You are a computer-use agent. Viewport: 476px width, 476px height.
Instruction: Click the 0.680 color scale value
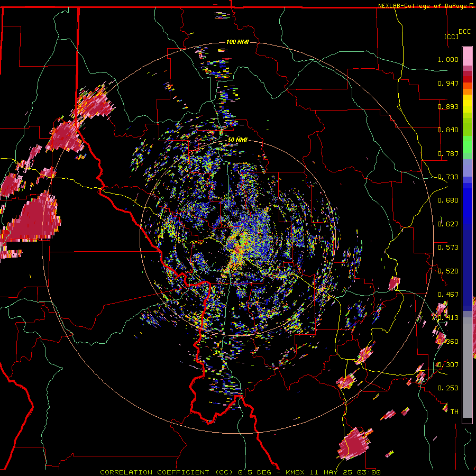448,200
